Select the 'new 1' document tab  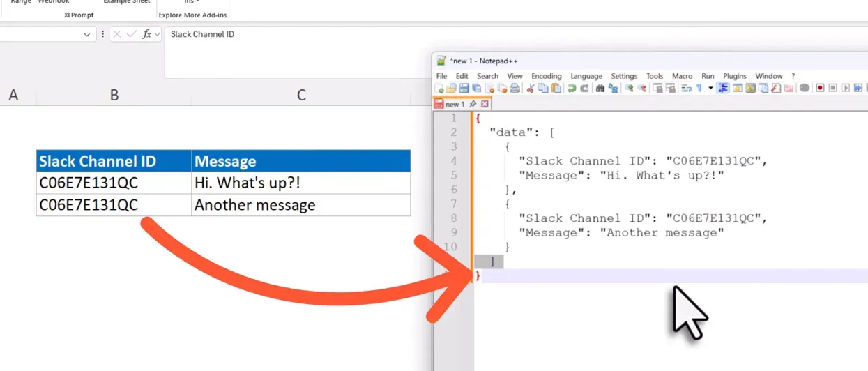click(455, 104)
